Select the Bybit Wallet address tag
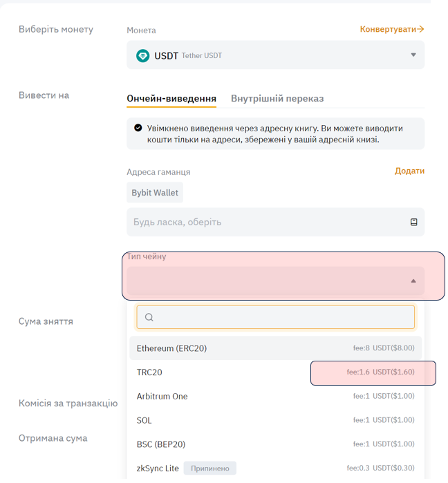Image resolution: width=448 pixels, height=483 pixels. click(155, 193)
